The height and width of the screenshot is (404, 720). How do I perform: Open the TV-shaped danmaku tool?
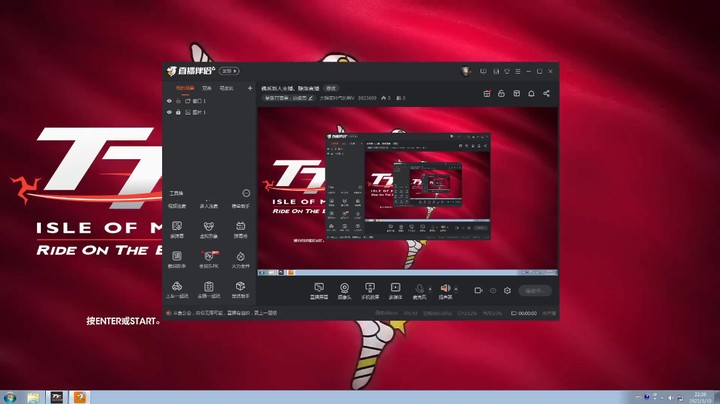coord(240,230)
